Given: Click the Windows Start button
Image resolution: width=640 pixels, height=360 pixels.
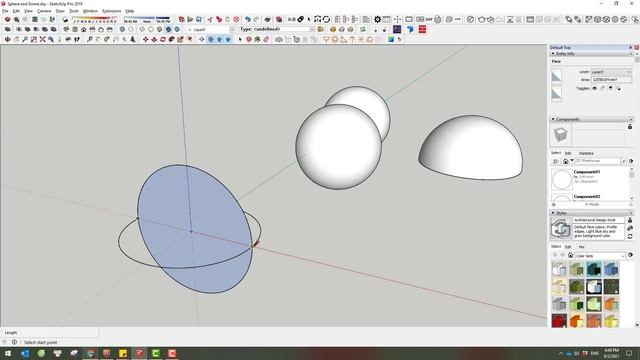Looking at the screenshot, I should 8,353.
